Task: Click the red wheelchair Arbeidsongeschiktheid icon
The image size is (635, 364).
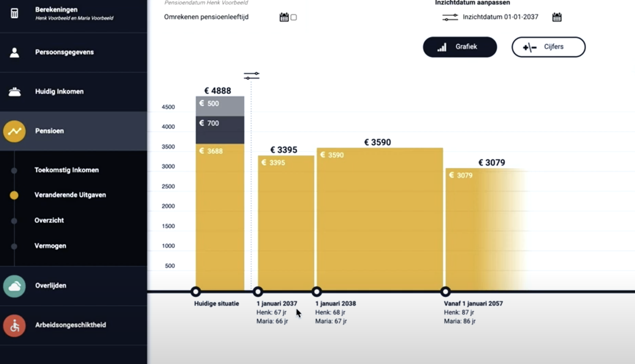Action: point(14,326)
